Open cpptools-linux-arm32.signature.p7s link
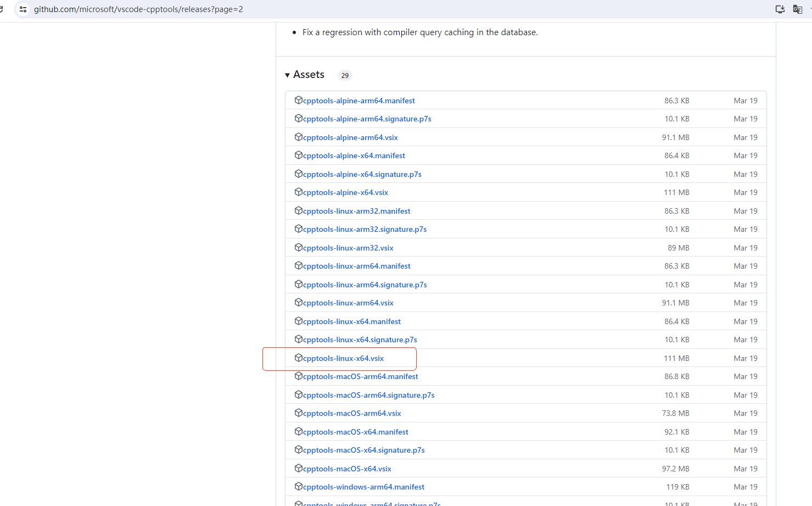812x506 pixels. [365, 229]
